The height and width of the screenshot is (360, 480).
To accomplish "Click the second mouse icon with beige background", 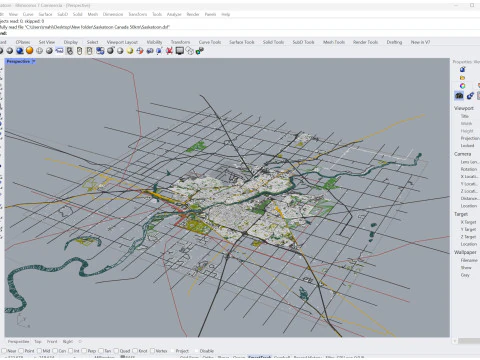I will [89, 51].
